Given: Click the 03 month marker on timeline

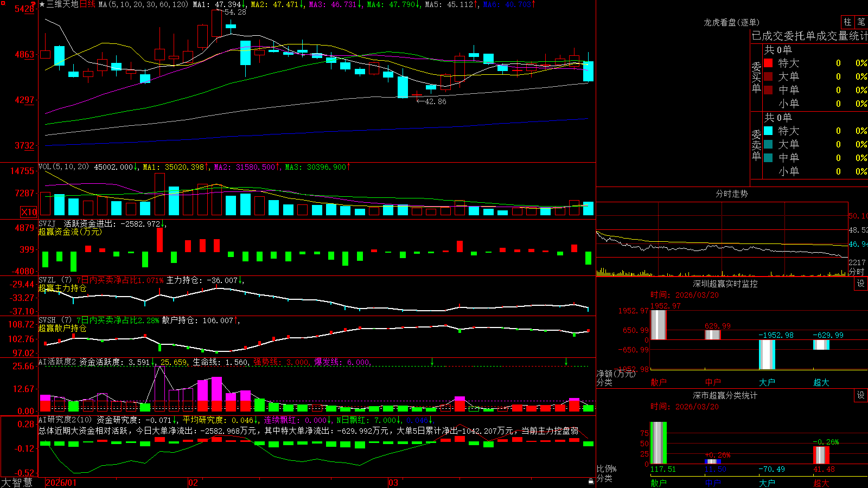Looking at the screenshot, I should click(x=393, y=483).
